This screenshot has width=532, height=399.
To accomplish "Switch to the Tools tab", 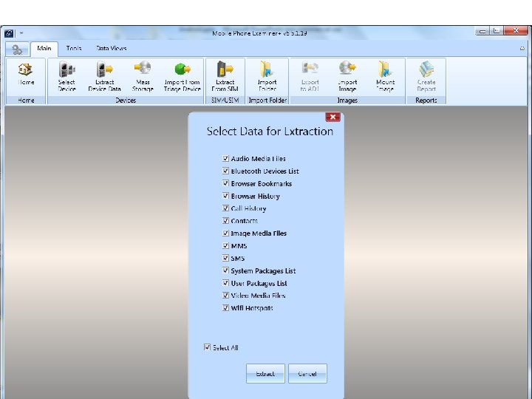I will pyautogui.click(x=74, y=49).
